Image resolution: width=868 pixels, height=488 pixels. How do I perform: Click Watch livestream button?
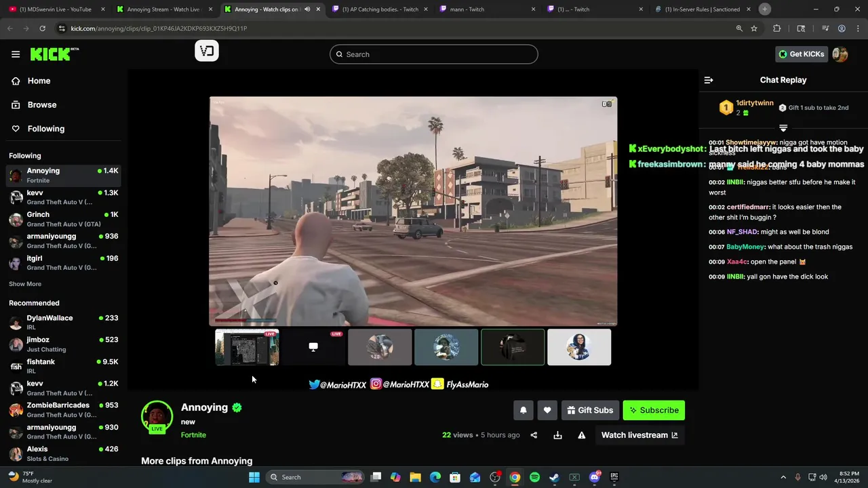[x=639, y=435]
